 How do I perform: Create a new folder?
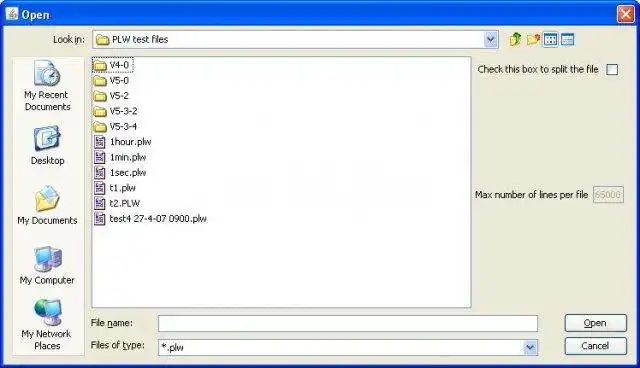(x=533, y=40)
